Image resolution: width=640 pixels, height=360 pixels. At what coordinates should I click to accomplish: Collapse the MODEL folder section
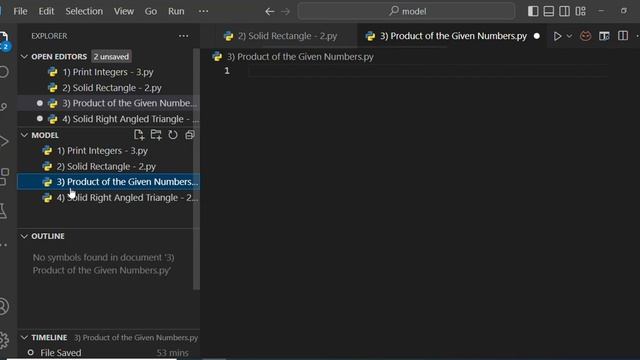24,135
